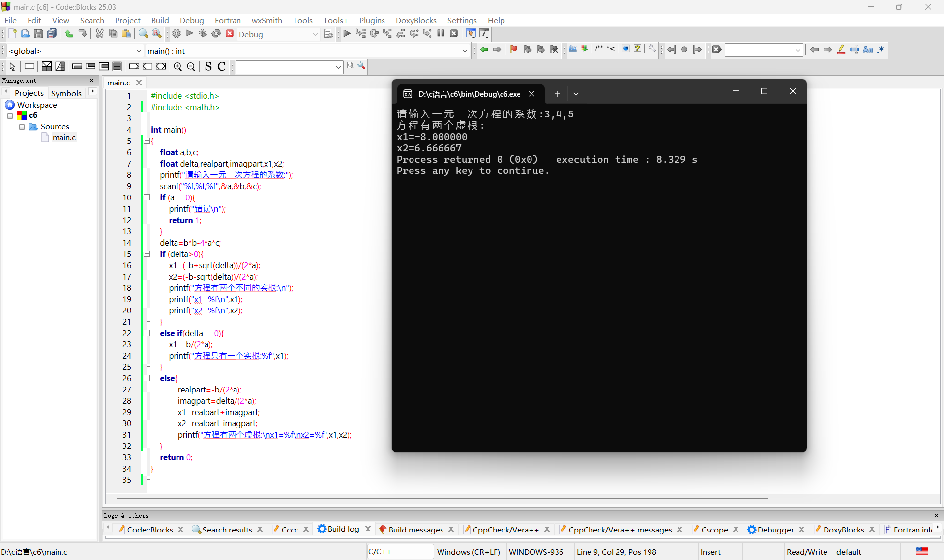This screenshot has width=944, height=560.
Task: Click the Rebuild icon
Action: coord(216,34)
